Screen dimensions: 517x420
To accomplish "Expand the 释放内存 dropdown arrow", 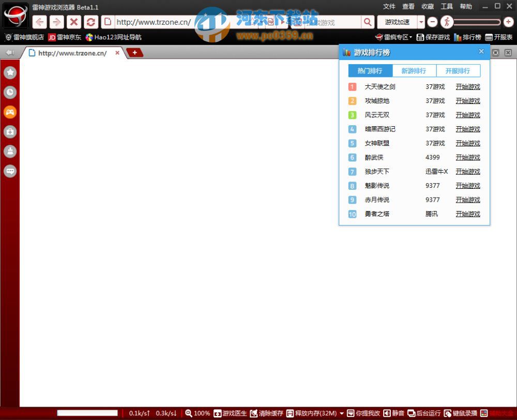I will click(x=342, y=413).
